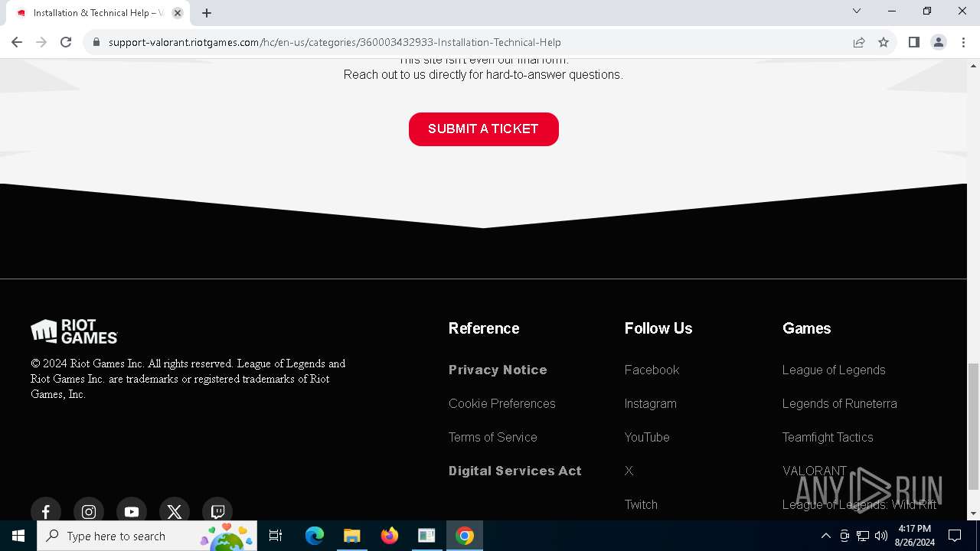980x551 pixels.
Task: Follow the YouTube text link
Action: click(x=647, y=437)
